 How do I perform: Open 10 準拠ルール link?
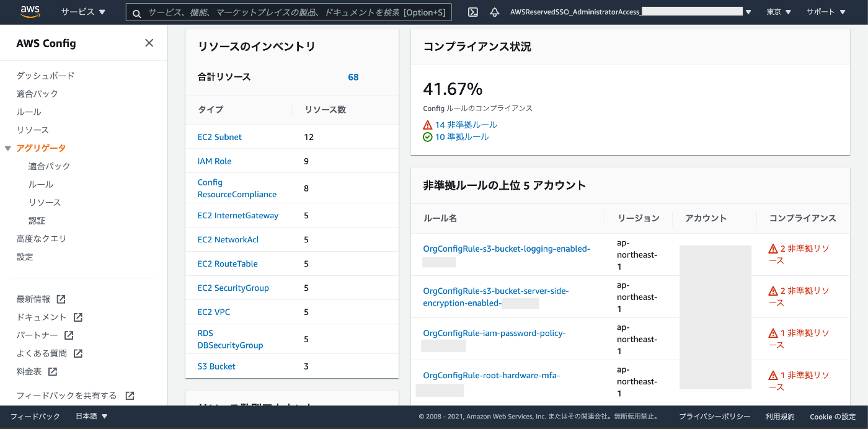[x=462, y=137]
